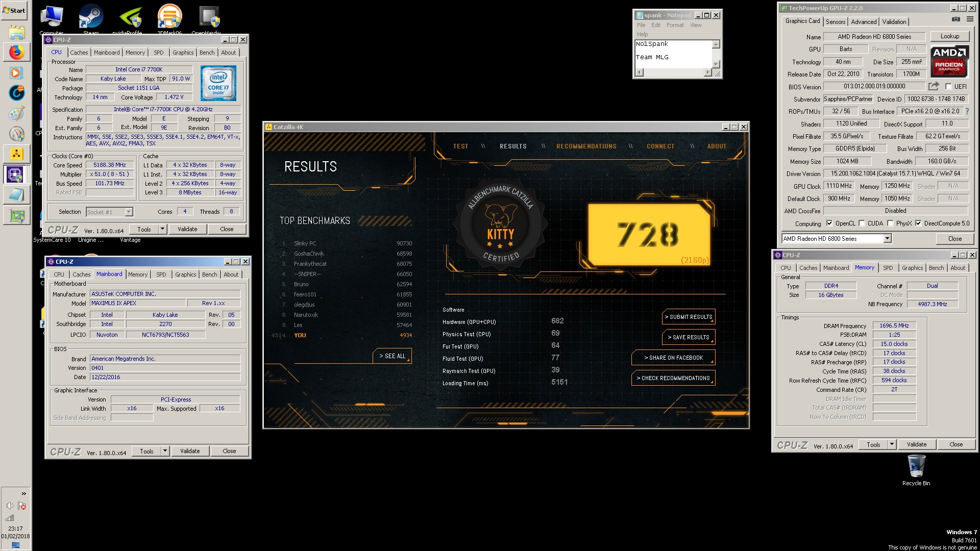Click the Intel Core i7 logo in CPU-Z
The height and width of the screenshot is (551, 980).
pyautogui.click(x=218, y=83)
